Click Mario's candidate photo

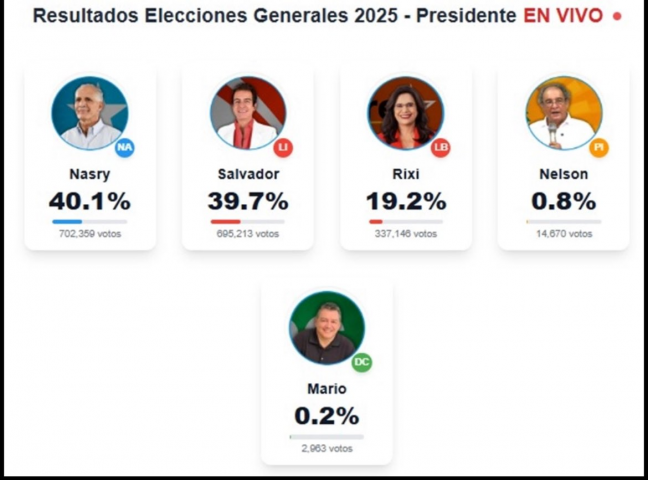coord(326,328)
